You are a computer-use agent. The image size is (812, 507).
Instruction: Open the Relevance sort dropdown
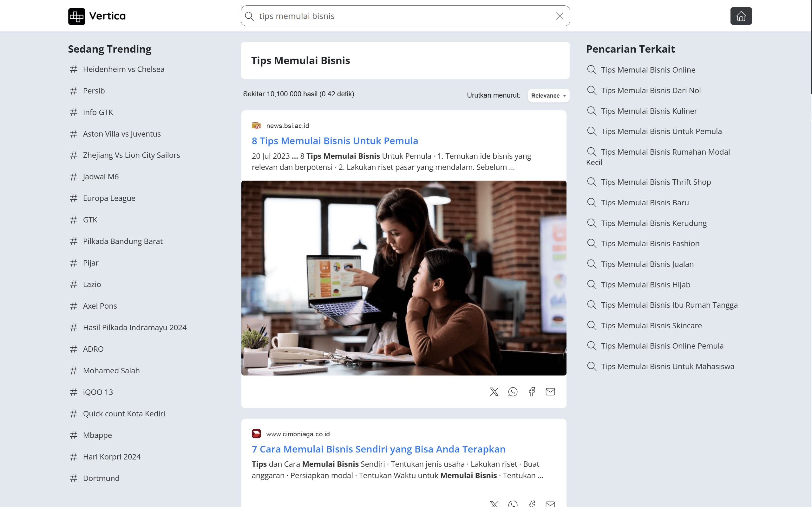(548, 96)
